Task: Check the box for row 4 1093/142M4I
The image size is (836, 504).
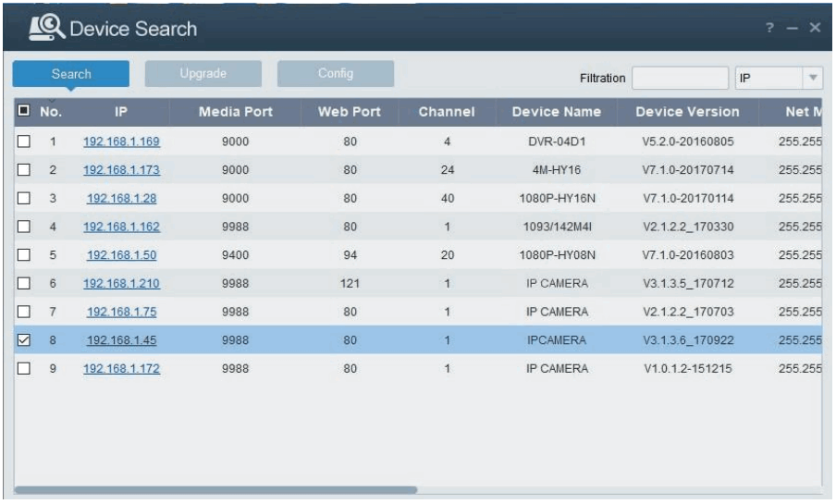Action: [x=24, y=227]
